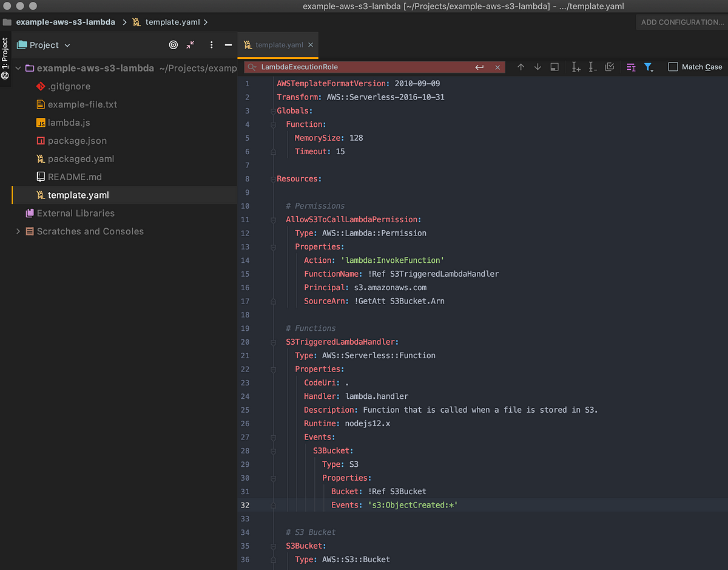The image size is (728, 570).
Task: Jump to next occurrence with down arrow
Action: (538, 67)
